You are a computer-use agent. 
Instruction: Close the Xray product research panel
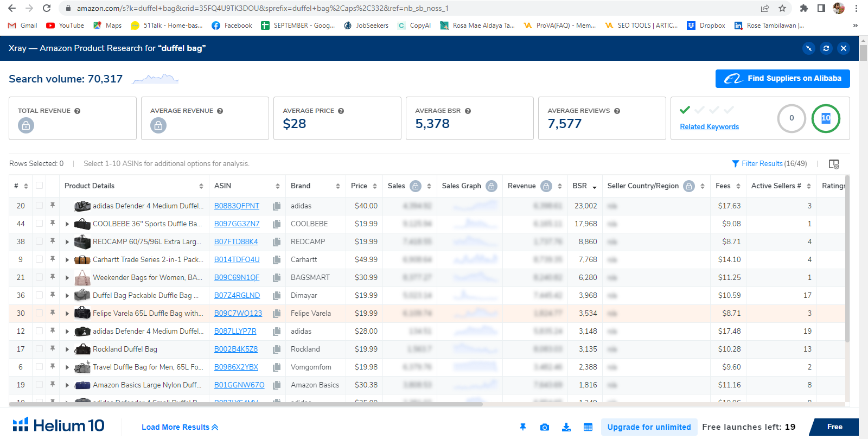click(x=844, y=48)
